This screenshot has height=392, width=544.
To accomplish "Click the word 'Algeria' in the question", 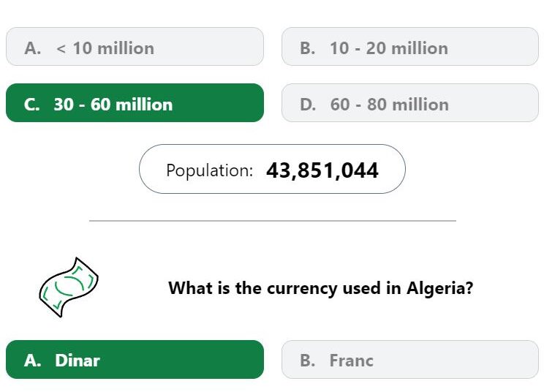I will [439, 288].
